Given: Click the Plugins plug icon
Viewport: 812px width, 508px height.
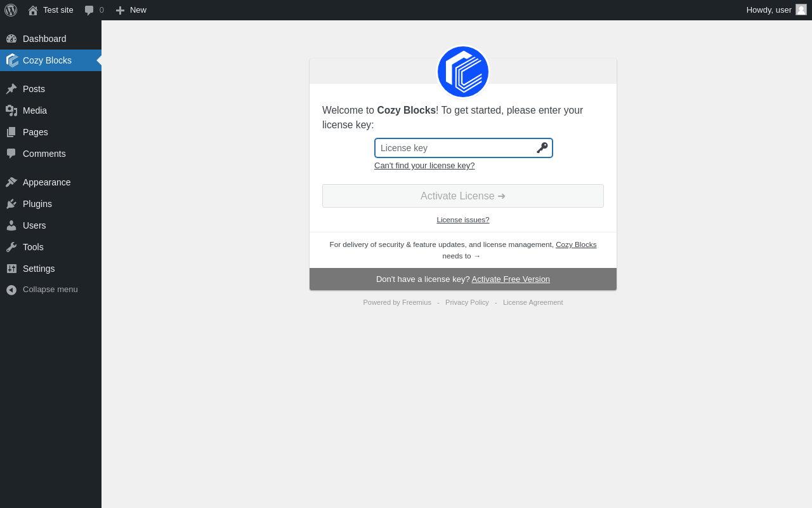Looking at the screenshot, I should 11,204.
